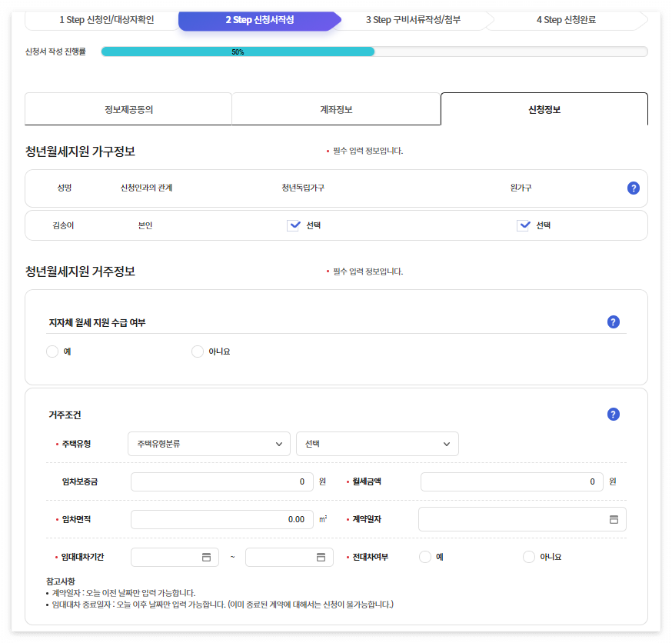The width and height of the screenshot is (672, 643).
Task: Choose 아니요 for 지자체 월세 지원 수급 여부
Action: click(198, 351)
